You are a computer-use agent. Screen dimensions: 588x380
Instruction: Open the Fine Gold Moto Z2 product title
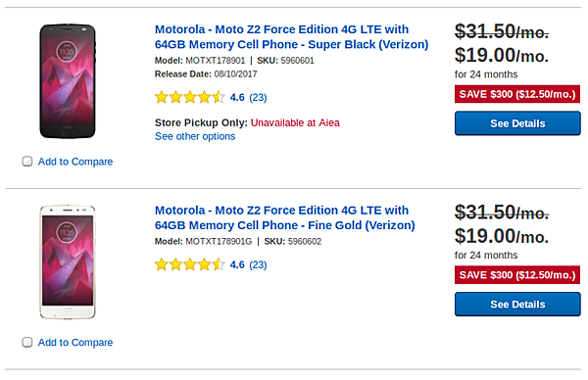[x=284, y=217]
